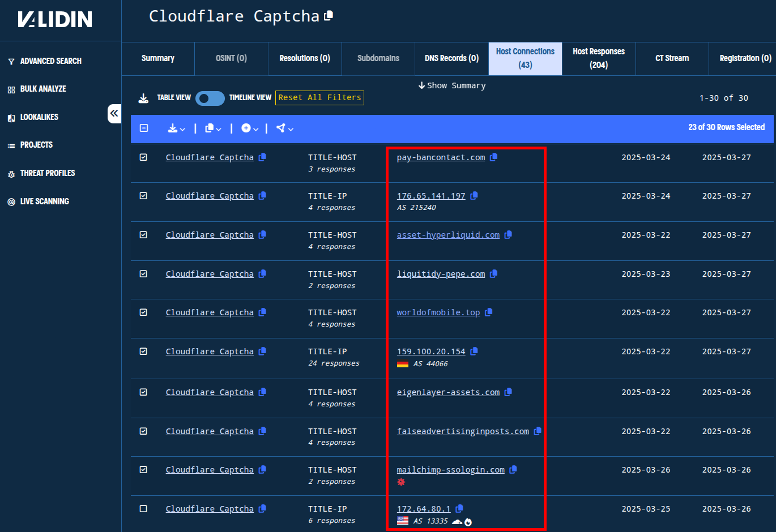Copy falseadvertisinginposts.com to clipboard
776x532 pixels.
point(538,431)
